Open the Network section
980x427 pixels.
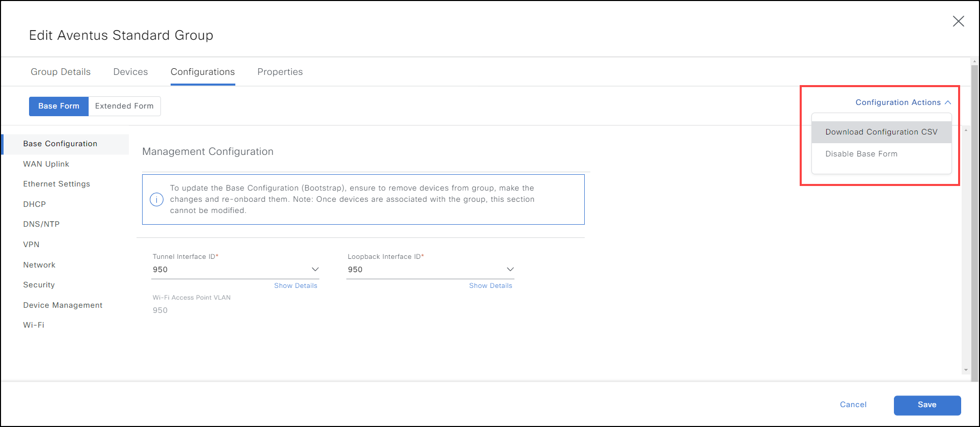pyautogui.click(x=39, y=265)
